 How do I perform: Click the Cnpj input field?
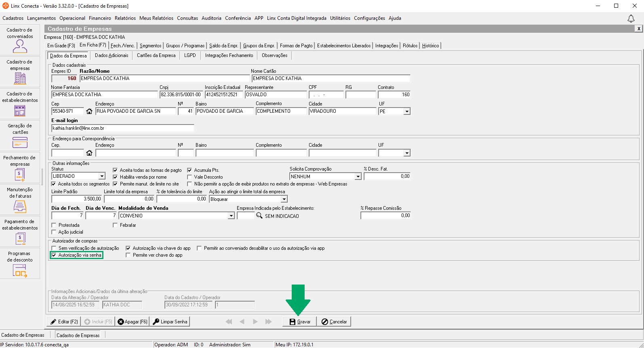[181, 95]
